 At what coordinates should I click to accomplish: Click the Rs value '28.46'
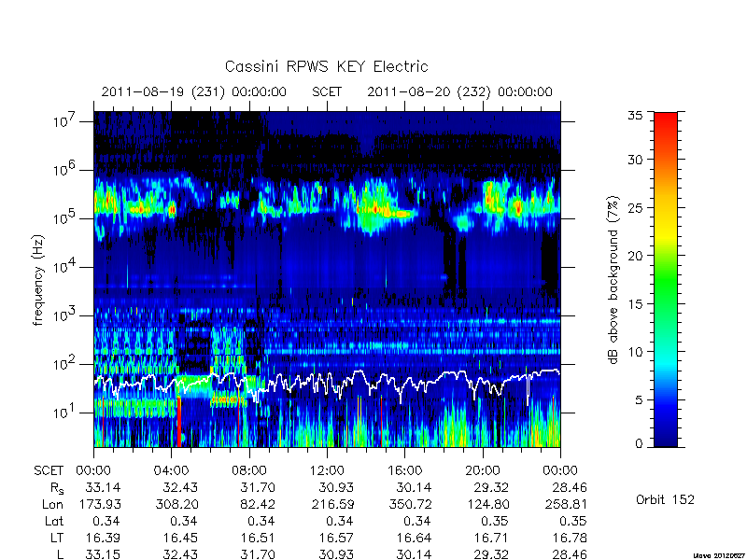570,487
